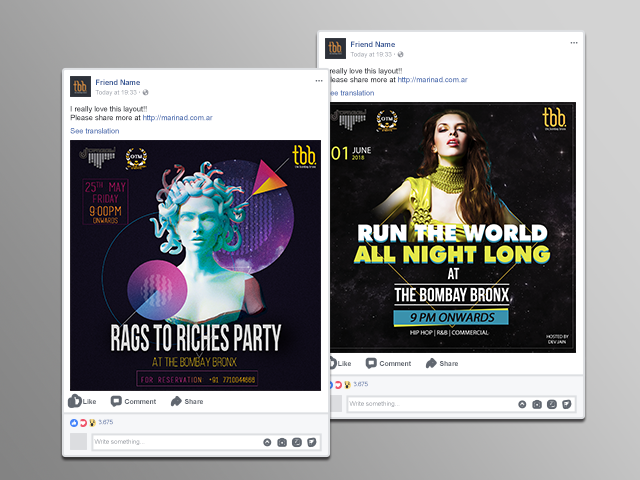Image resolution: width=640 pixels, height=480 pixels.
Task: Click tbb profile picture on the right post
Action: click(336, 49)
